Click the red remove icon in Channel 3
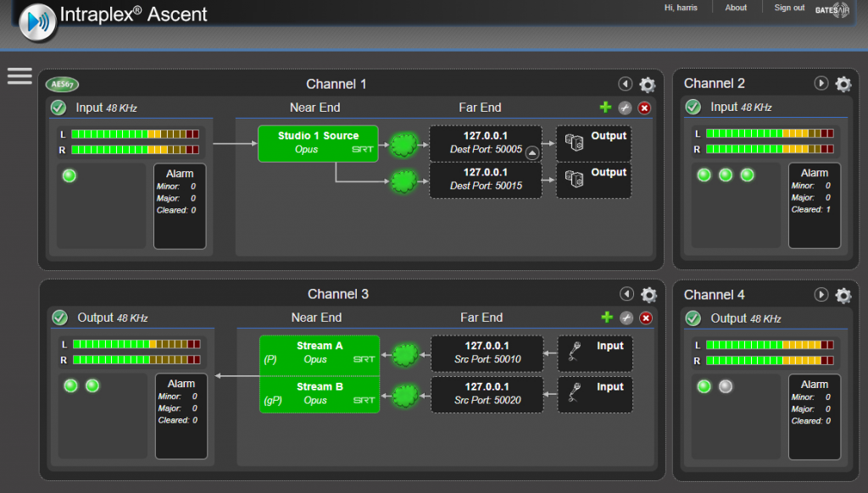The width and height of the screenshot is (868, 493). 646,318
